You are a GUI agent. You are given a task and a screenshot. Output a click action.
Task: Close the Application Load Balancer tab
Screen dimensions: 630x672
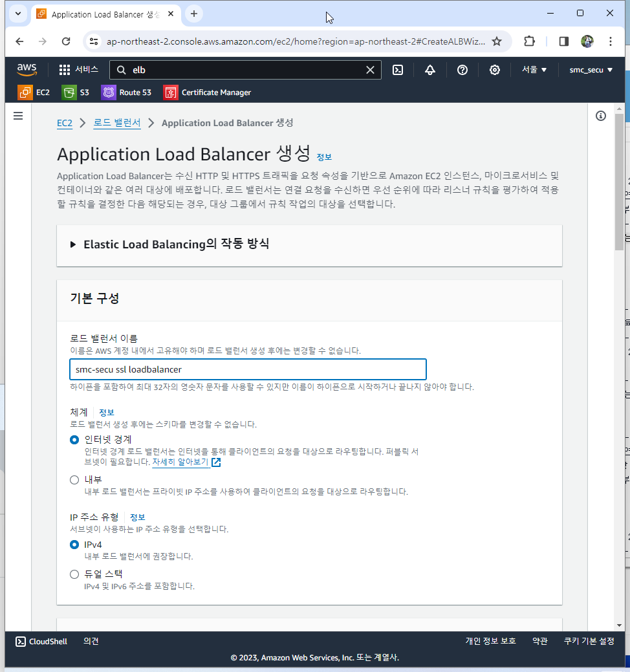tap(171, 14)
